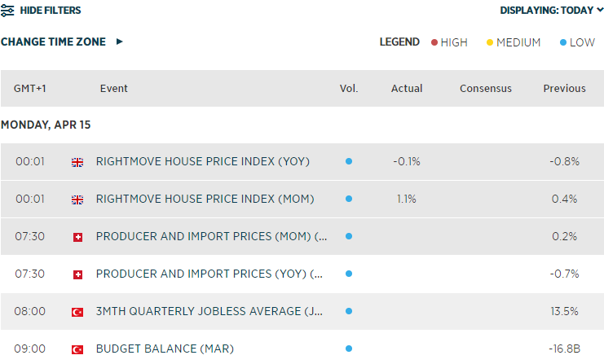604x364 pixels.
Task: Toggle the Medium volatility legend filter
Action: coord(514,42)
